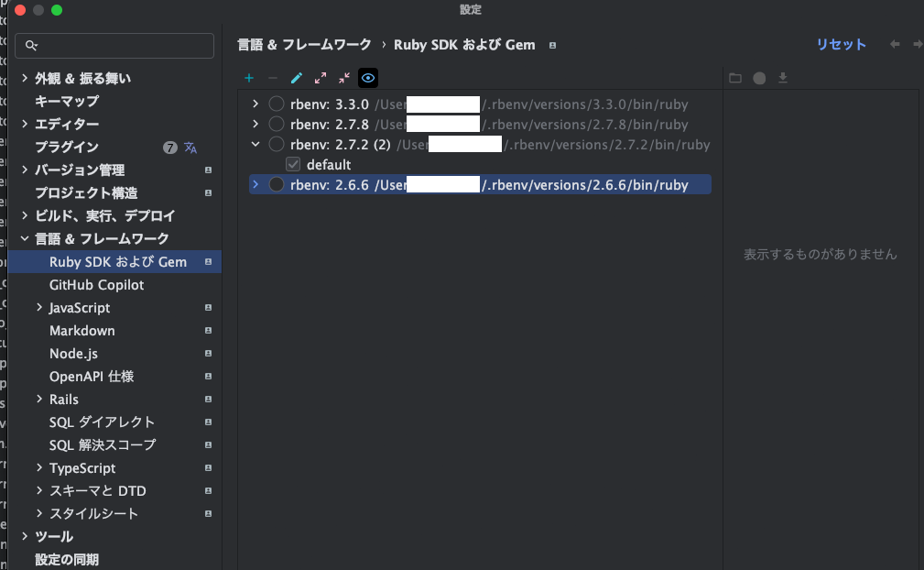This screenshot has width=924, height=570.
Task: Click the project icon beside スタイルシート
Action: (x=208, y=513)
